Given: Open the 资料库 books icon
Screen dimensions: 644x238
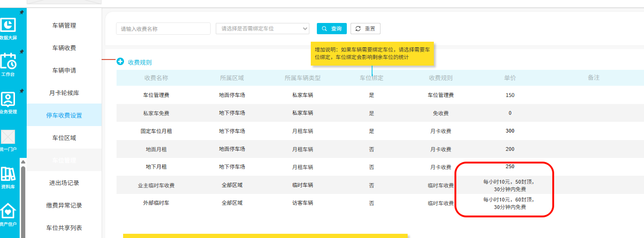Looking at the screenshot, I should [8, 174].
